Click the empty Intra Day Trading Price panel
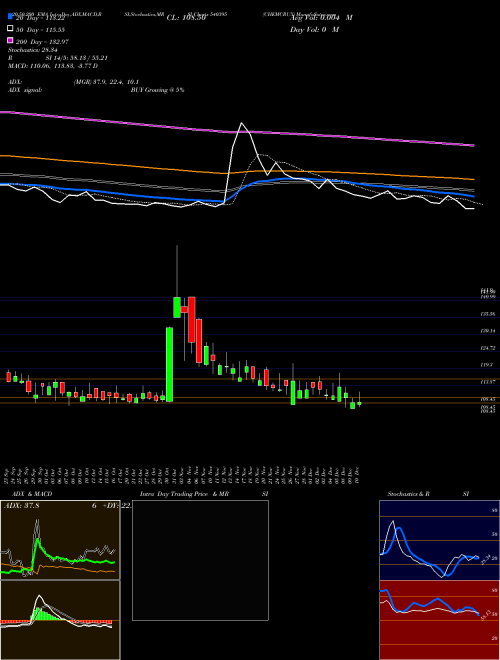 tap(200, 560)
